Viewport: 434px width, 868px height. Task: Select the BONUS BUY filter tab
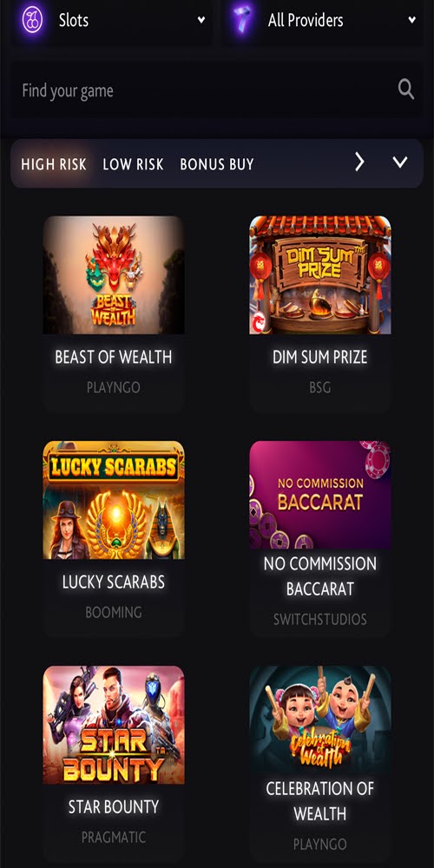[x=216, y=164]
